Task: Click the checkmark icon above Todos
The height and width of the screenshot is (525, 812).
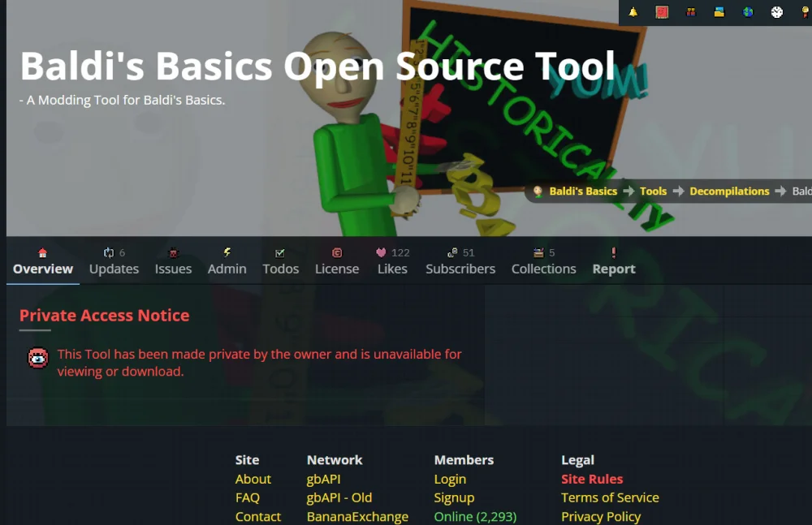Action: (x=280, y=252)
